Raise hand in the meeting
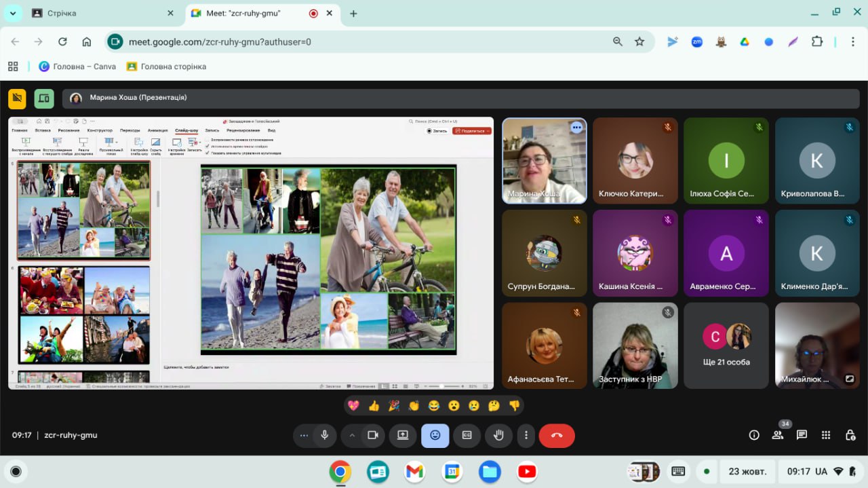The height and width of the screenshot is (488, 868). [x=498, y=436]
